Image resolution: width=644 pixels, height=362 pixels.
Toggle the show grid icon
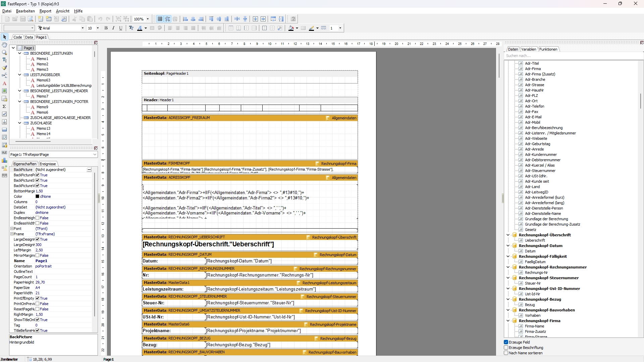tap(160, 19)
